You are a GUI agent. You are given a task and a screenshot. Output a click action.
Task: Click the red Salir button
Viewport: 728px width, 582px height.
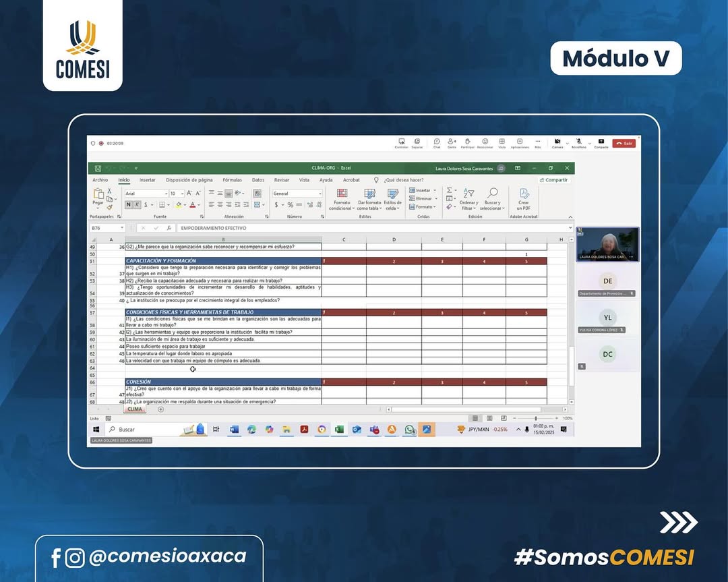coord(624,143)
